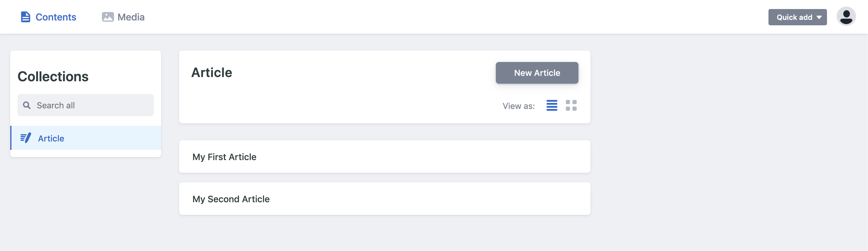
Task: Click the Media image icon
Action: pos(108,17)
